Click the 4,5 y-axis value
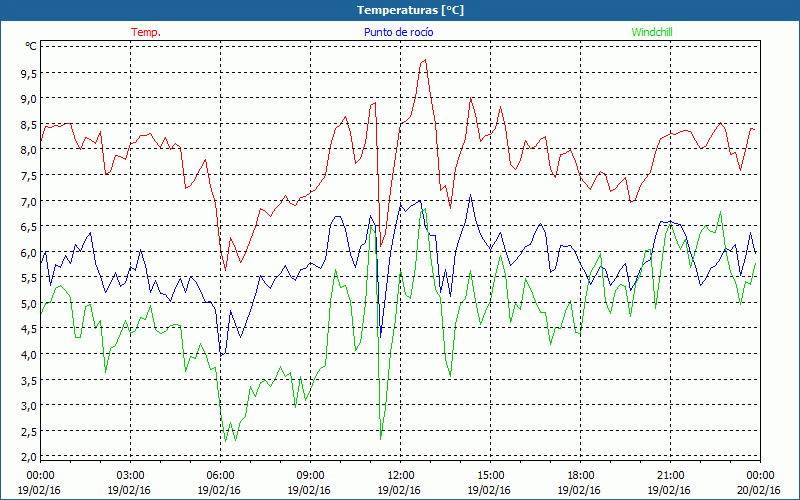Image resolution: width=800 pixels, height=500 pixels. tap(29, 330)
